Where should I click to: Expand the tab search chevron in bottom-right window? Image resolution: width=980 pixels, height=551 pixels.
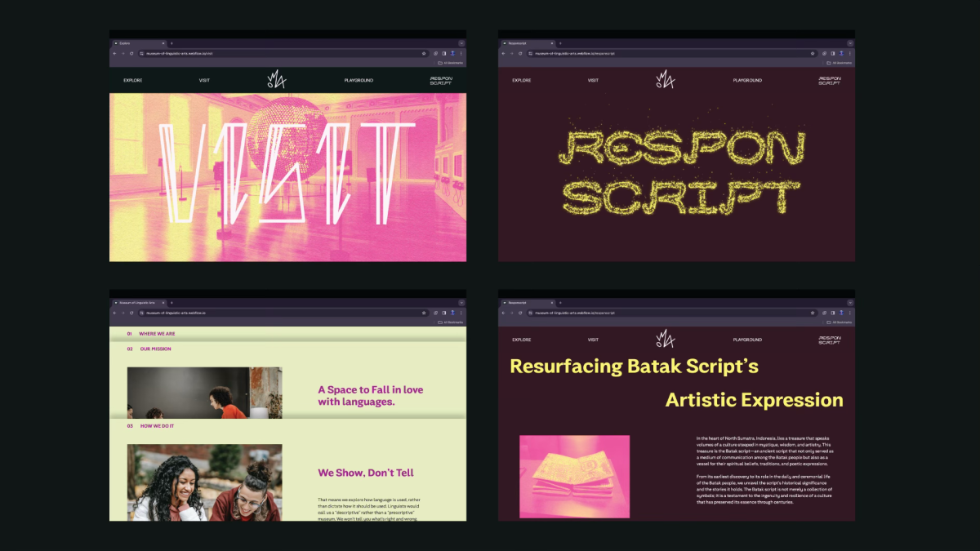click(849, 302)
